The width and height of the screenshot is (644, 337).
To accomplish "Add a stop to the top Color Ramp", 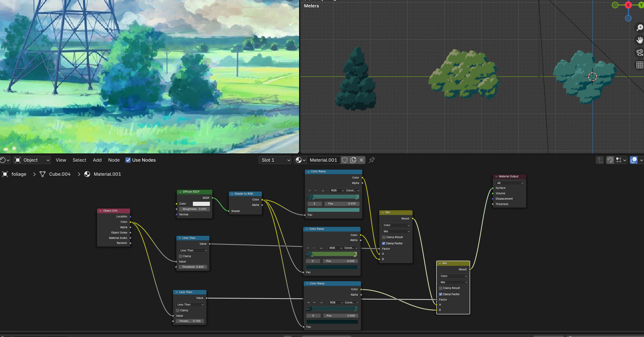I will pos(309,191).
